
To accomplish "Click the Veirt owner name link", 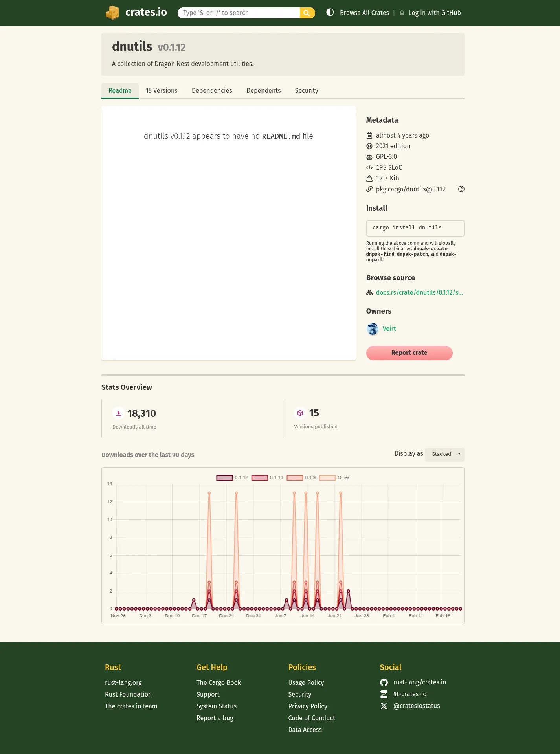I will click(389, 329).
